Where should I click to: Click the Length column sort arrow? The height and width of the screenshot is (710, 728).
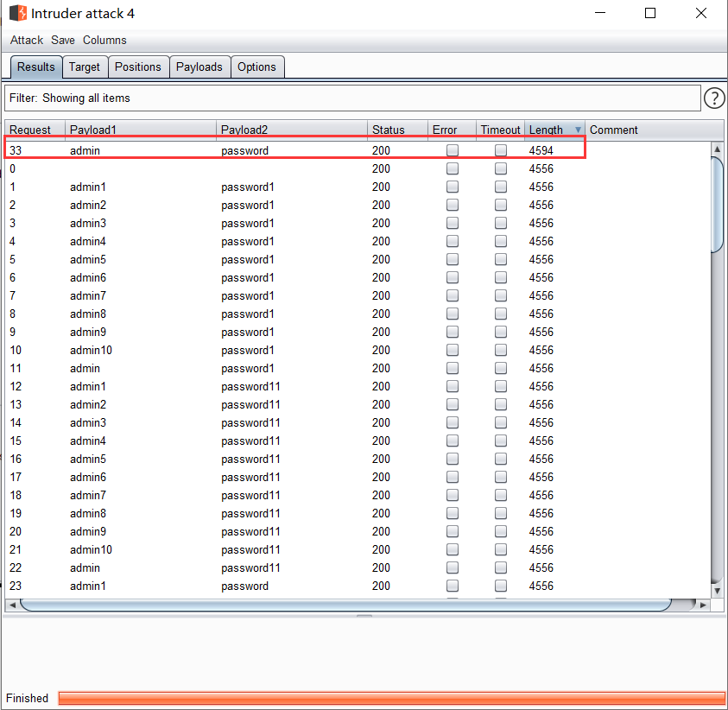(578, 130)
